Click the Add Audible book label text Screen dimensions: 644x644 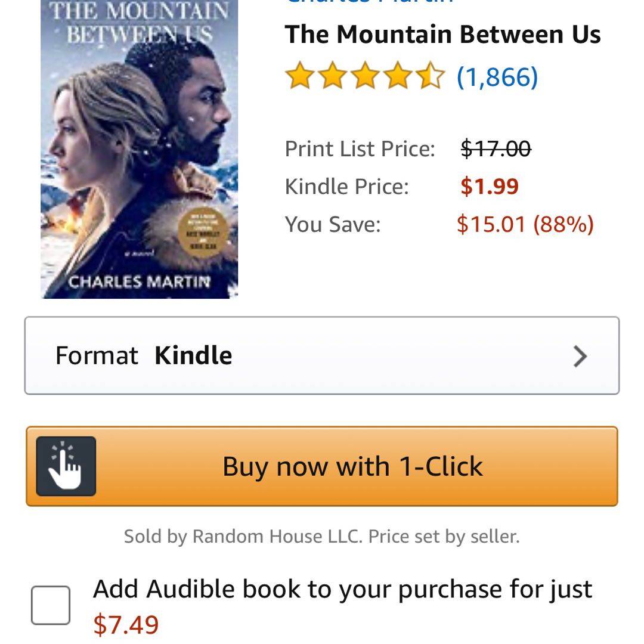coord(343,589)
